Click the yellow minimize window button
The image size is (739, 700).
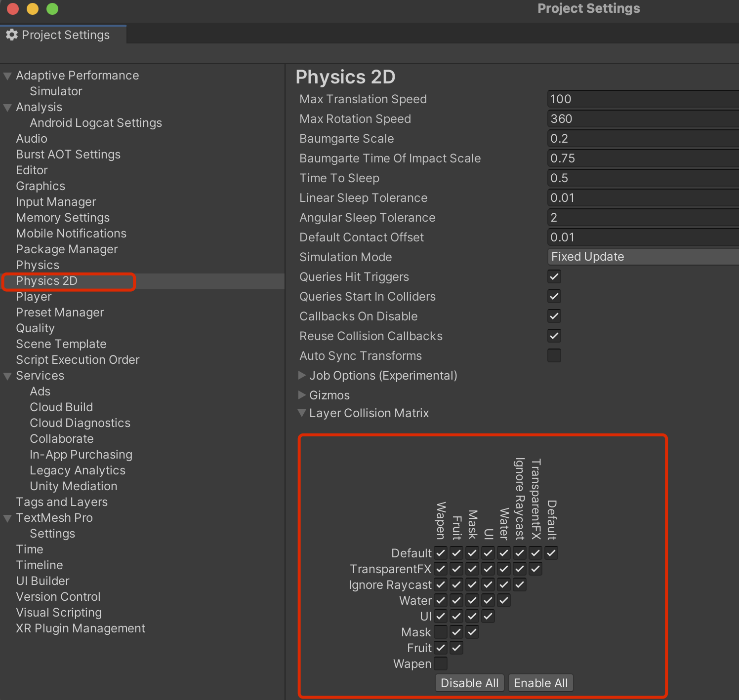click(x=33, y=9)
